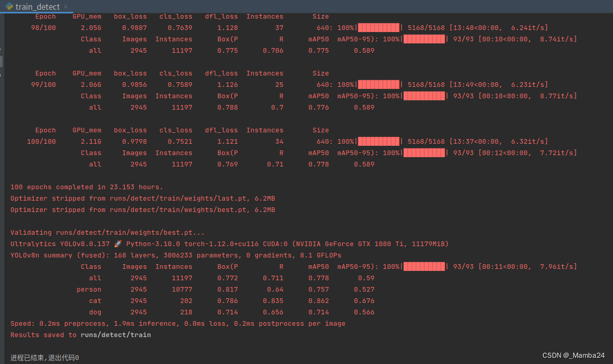Click the 'Results saved to runs/detect/train' line
613x364 pixels.
pos(81,335)
